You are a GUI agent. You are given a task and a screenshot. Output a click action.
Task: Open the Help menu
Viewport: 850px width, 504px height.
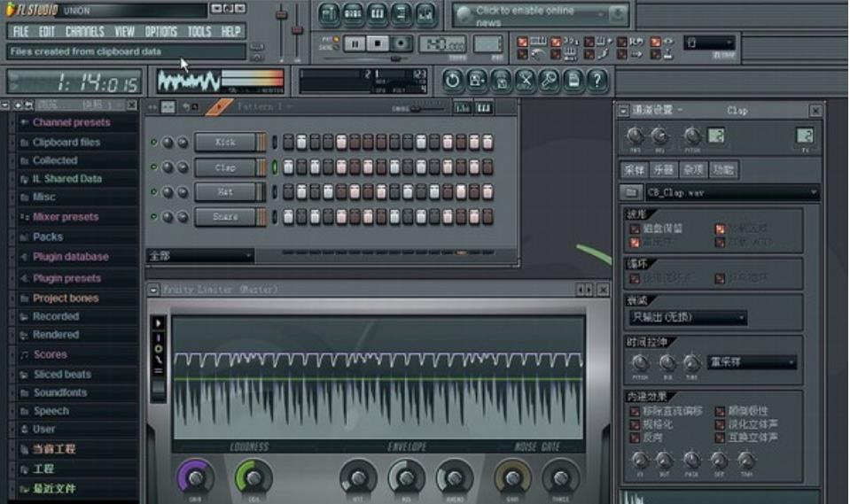[x=230, y=31]
